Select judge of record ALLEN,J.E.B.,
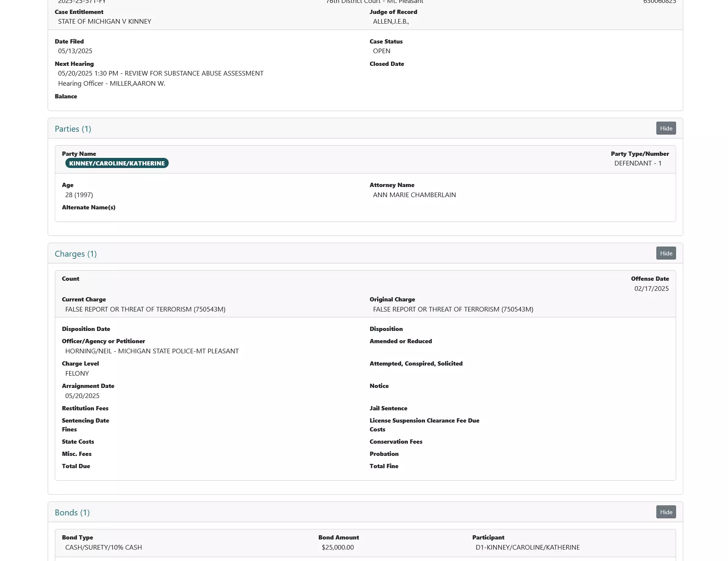 click(391, 22)
